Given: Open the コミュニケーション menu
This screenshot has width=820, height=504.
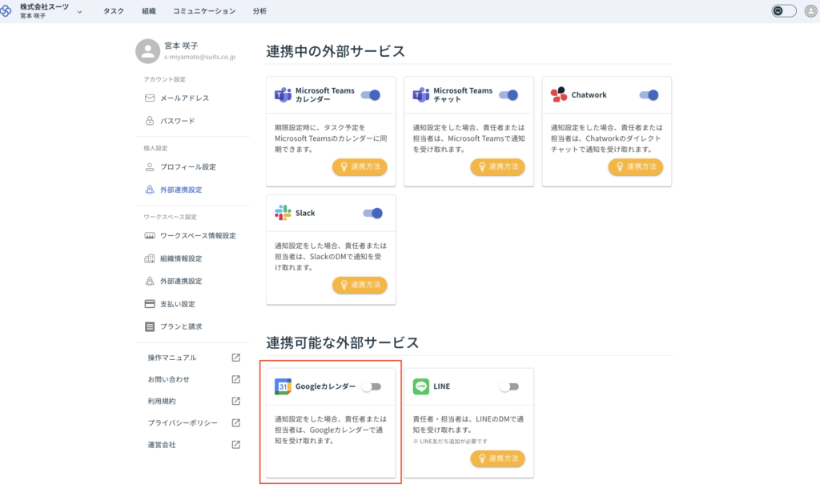Looking at the screenshot, I should tap(204, 11).
